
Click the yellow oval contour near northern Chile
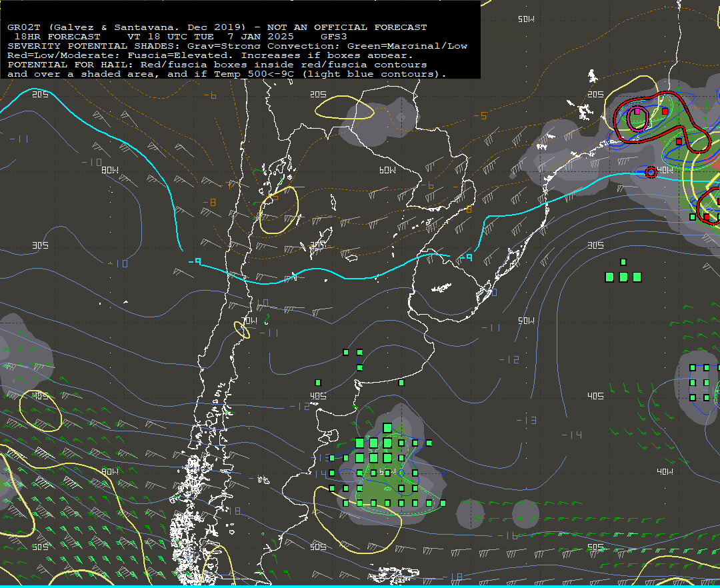[279, 210]
